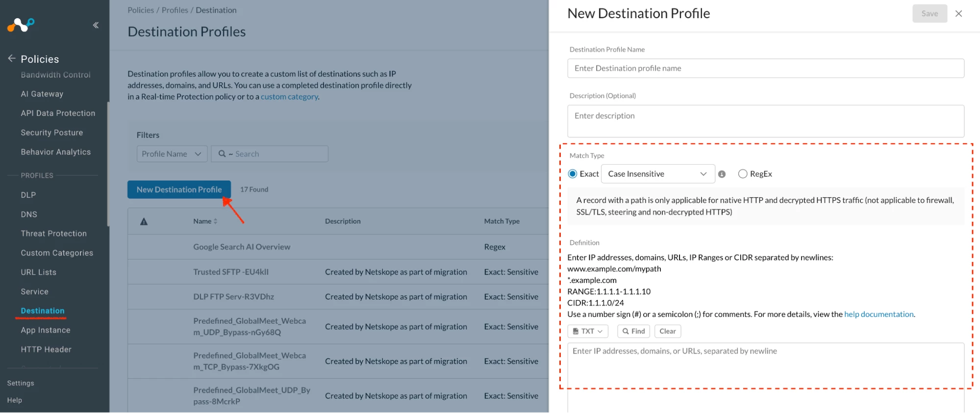Click the warning triangle column header icon
The image size is (980, 413).
pos(144,222)
